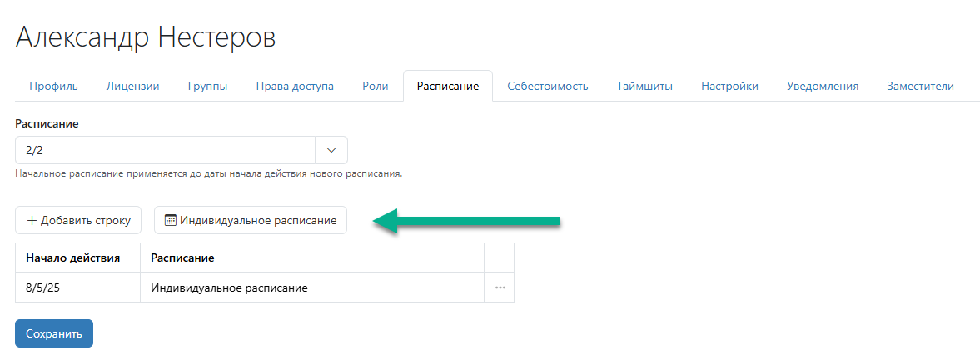The height and width of the screenshot is (355, 980).
Task: Open the Лицензии tab
Action: [x=132, y=87]
